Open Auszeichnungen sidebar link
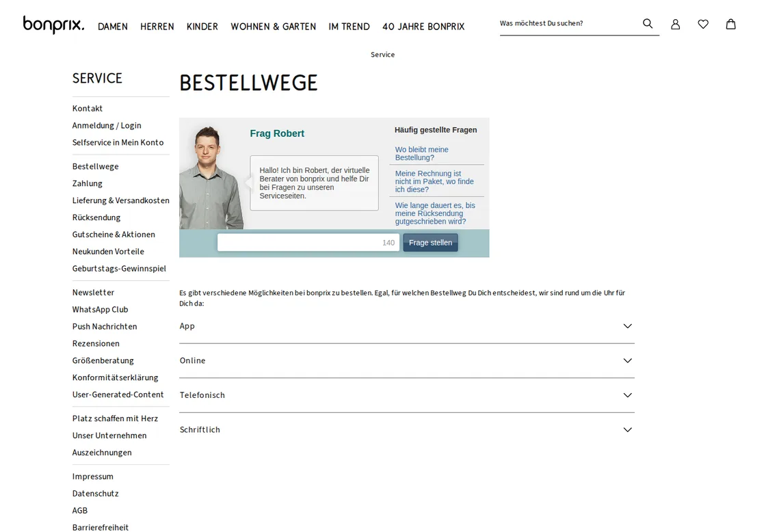The height and width of the screenshot is (532, 766). pyautogui.click(x=102, y=453)
